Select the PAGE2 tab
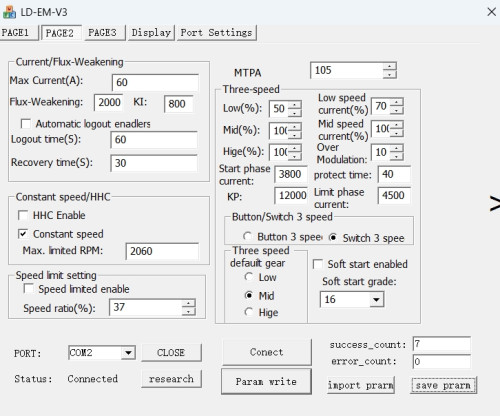Viewport: 500px width, 416px height. [61, 33]
